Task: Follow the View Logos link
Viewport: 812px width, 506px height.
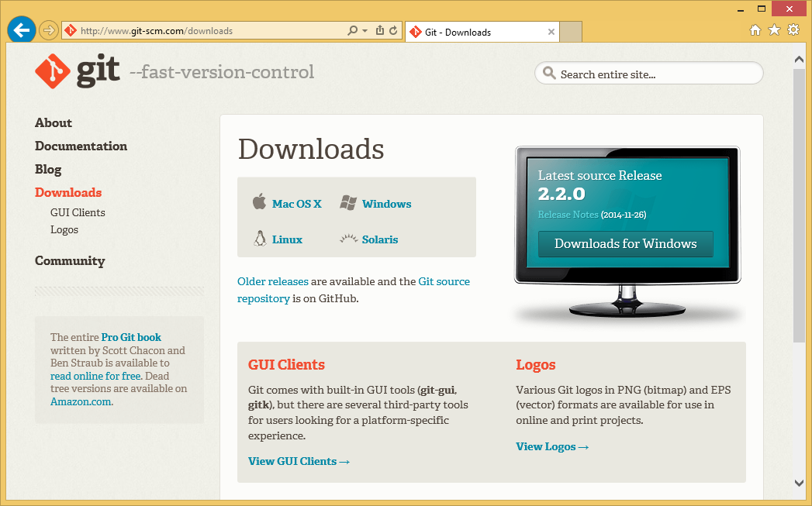Action: point(552,446)
